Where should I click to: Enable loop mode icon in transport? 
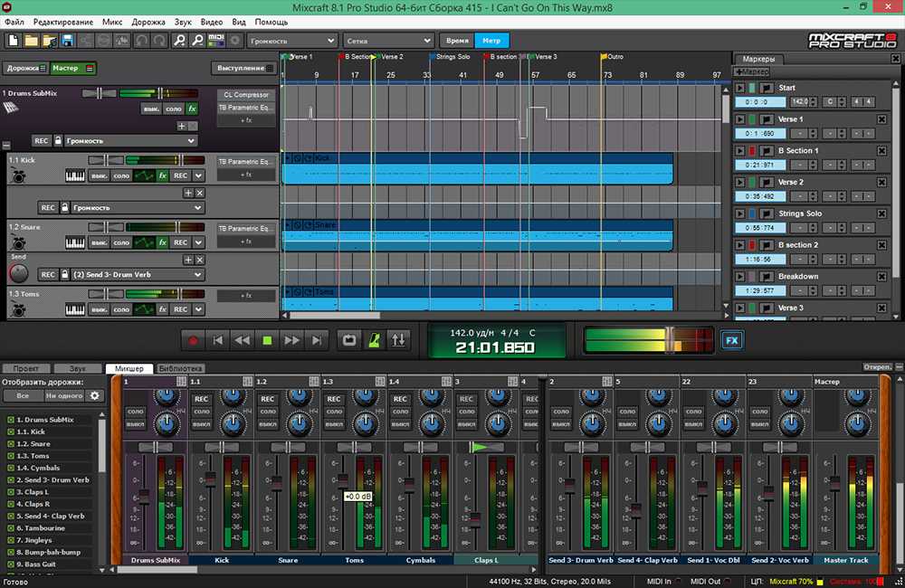point(348,341)
